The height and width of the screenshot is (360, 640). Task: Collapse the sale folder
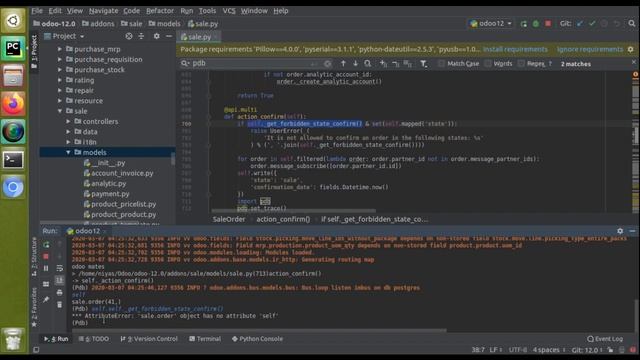(60, 111)
